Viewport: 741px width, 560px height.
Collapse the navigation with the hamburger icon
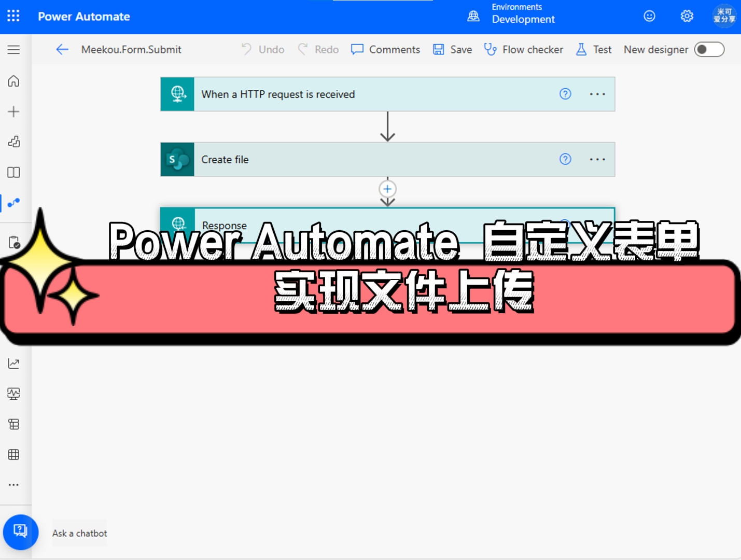click(x=13, y=49)
